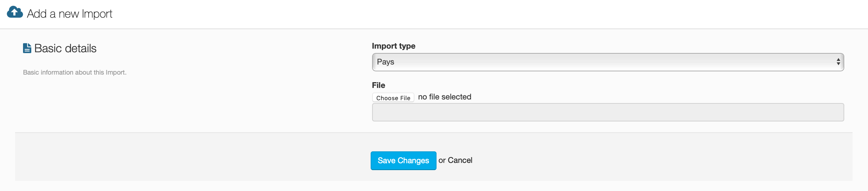Click the word 'or' before Cancel
Viewport: 868px width, 191px height.
(442, 160)
